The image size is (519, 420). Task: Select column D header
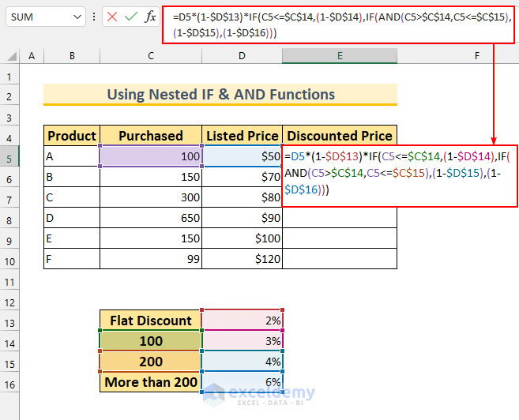242,56
